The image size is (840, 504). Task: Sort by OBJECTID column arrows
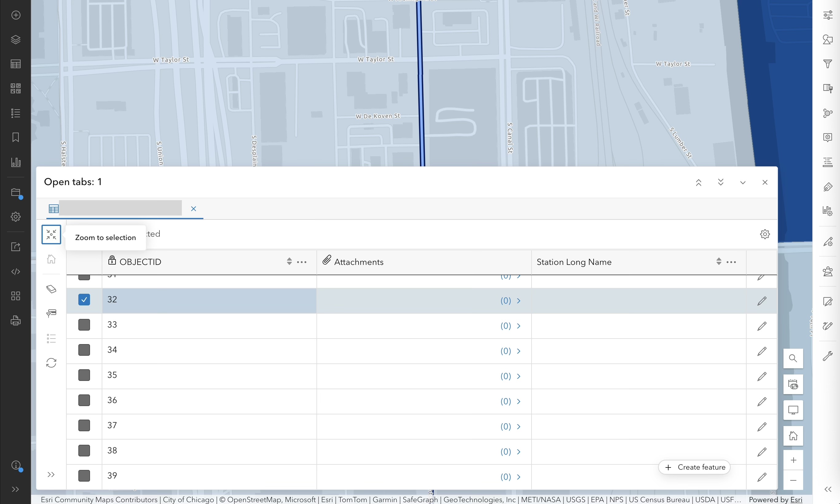(x=289, y=261)
